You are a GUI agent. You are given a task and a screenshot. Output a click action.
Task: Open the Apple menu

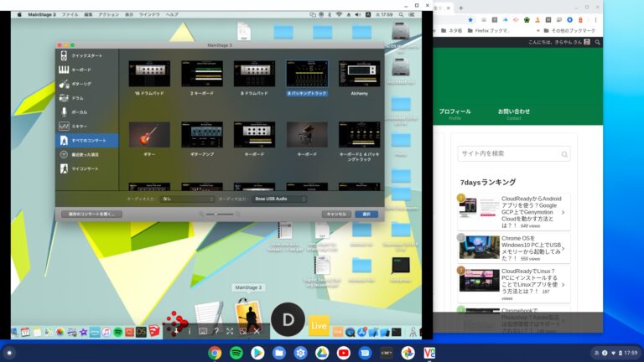(x=19, y=15)
